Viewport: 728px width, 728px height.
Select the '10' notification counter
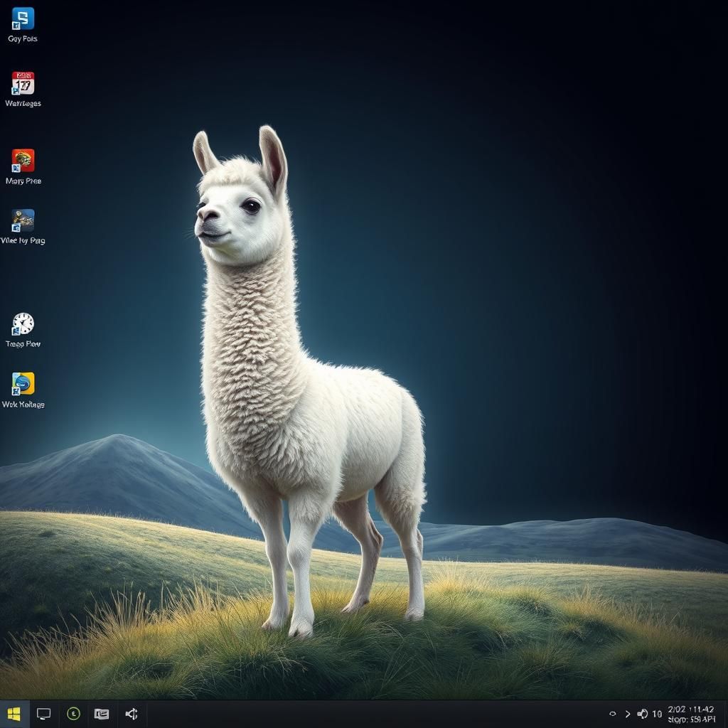[658, 714]
